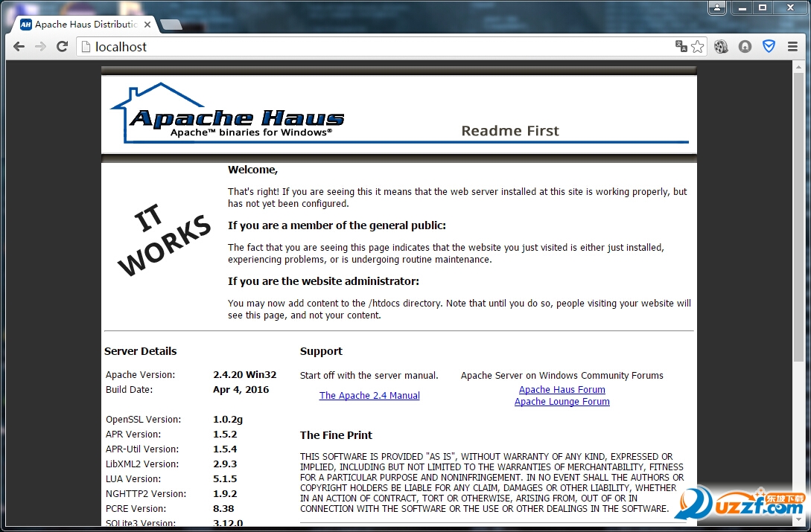Click the blue shield extension icon

coord(769,47)
